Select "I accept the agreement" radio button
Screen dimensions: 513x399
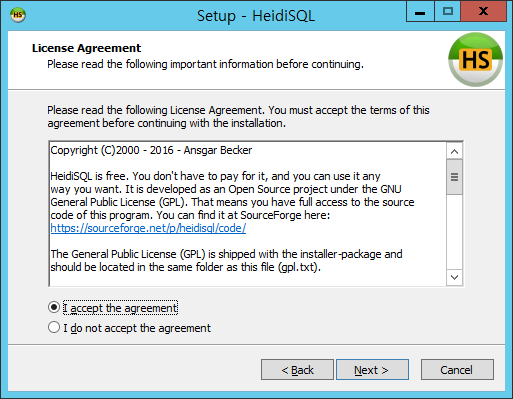54,307
